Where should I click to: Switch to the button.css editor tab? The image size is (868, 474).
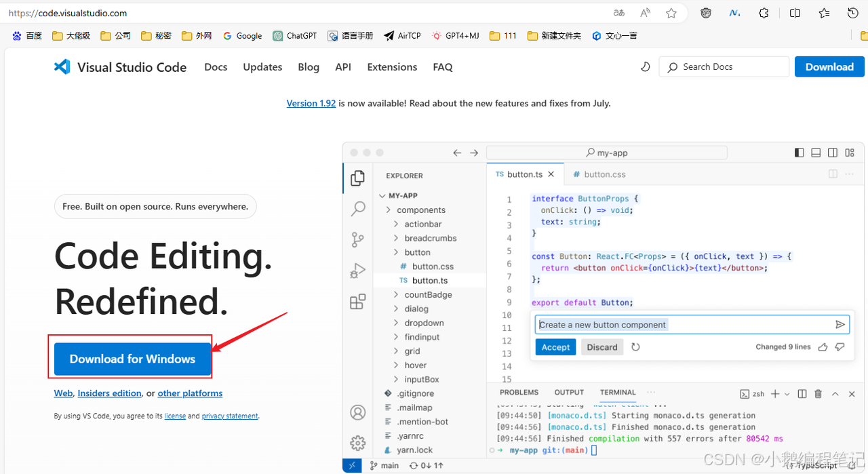599,174
